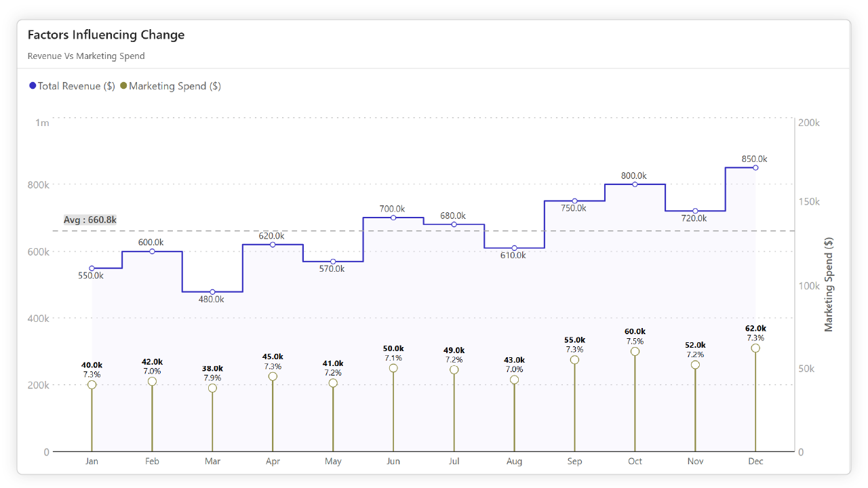Select the February marketing spend circle marker
The image size is (868, 488).
click(x=152, y=380)
